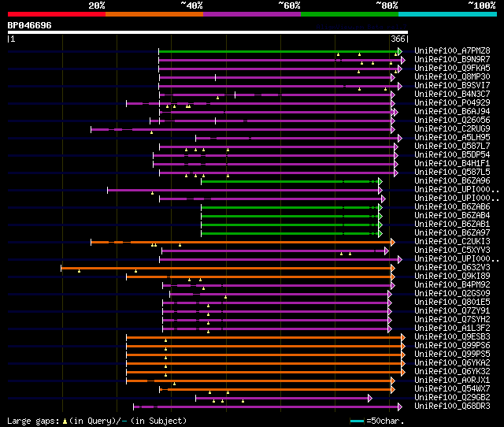Open the UniRef100_P04929 hit label
504x427 pixels.
[452, 102]
